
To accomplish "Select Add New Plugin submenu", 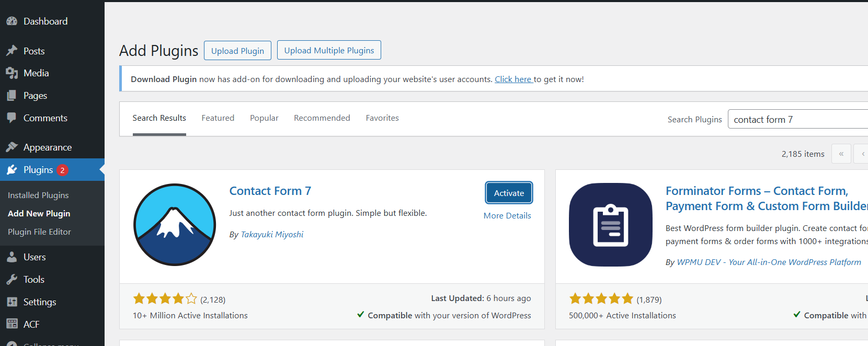I will [x=39, y=213].
